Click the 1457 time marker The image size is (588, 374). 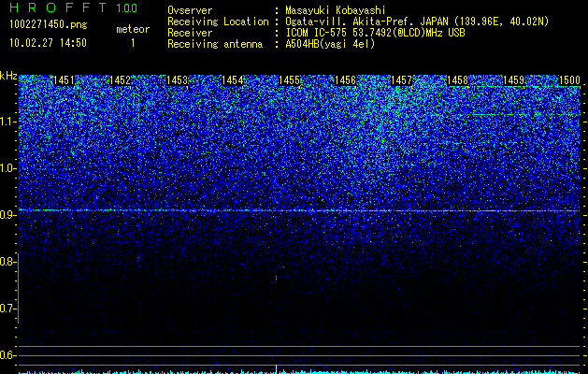[x=401, y=80]
